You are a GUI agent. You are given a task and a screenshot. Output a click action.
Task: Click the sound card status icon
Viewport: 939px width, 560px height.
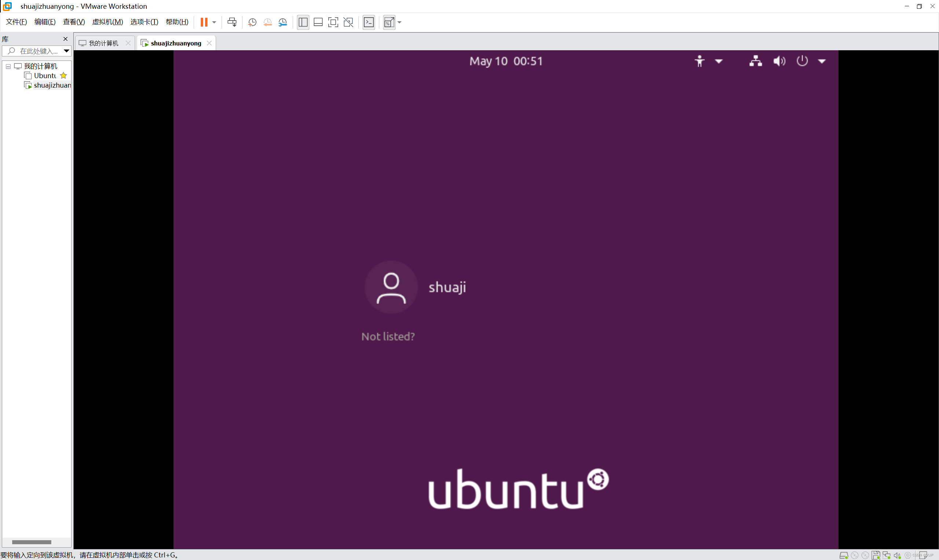897,555
